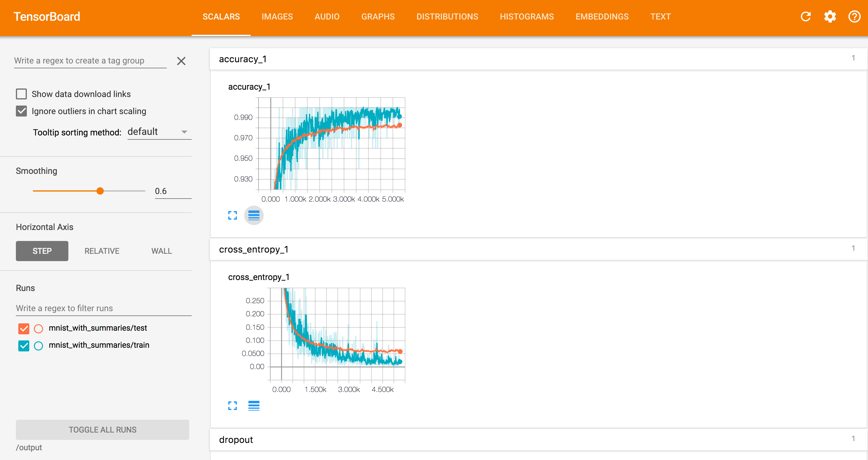Expand the cross_entropy_1 chart to fullscreen
This screenshot has height=460, width=868.
(232, 405)
